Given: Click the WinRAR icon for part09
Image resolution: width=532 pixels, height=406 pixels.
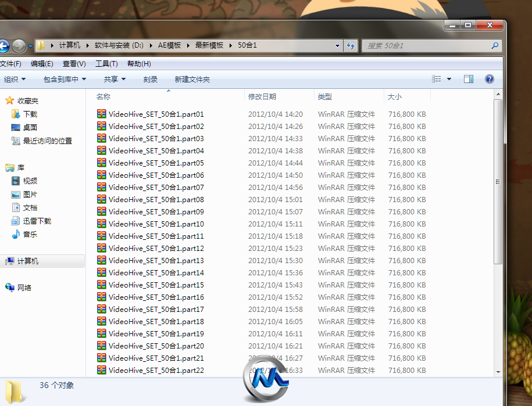Looking at the screenshot, I should [x=101, y=211].
